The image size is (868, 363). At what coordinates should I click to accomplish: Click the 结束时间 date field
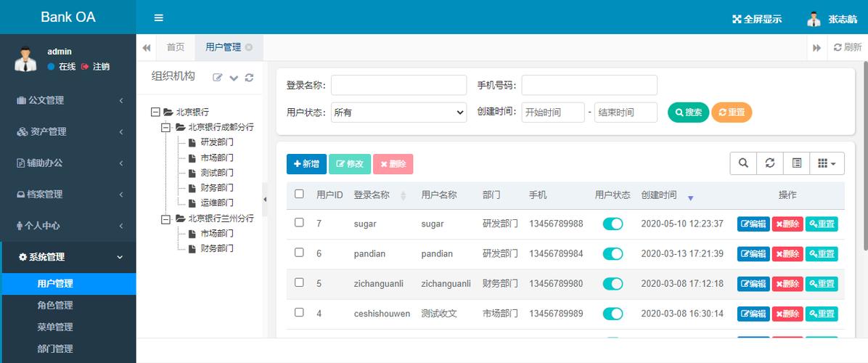(x=626, y=113)
